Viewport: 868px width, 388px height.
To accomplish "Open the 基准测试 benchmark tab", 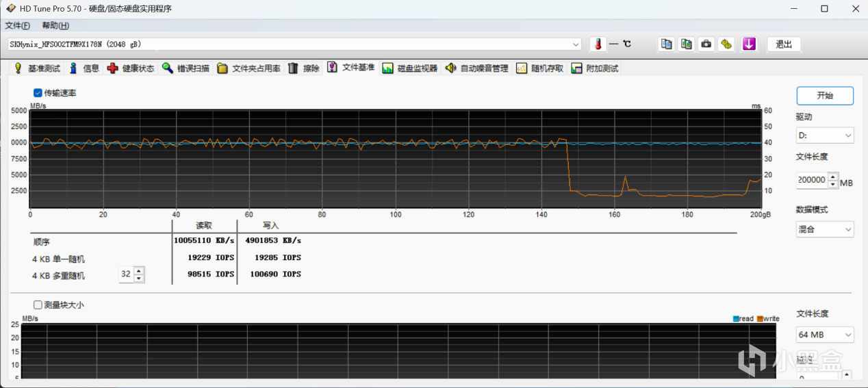I will (x=37, y=68).
